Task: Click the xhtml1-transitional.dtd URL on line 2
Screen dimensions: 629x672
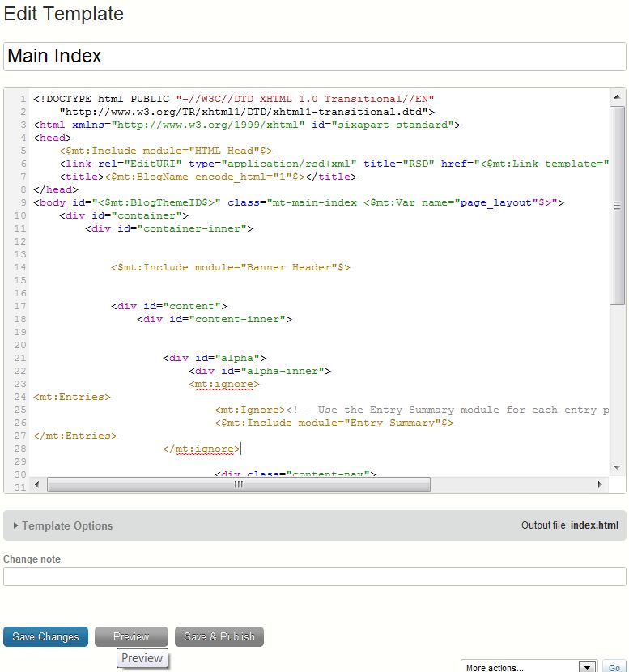Action: (247, 112)
